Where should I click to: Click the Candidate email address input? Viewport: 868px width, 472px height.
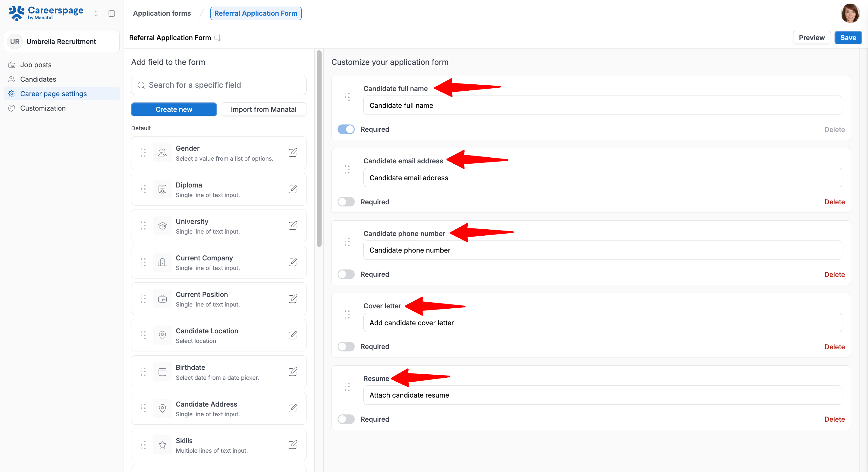(x=602, y=178)
